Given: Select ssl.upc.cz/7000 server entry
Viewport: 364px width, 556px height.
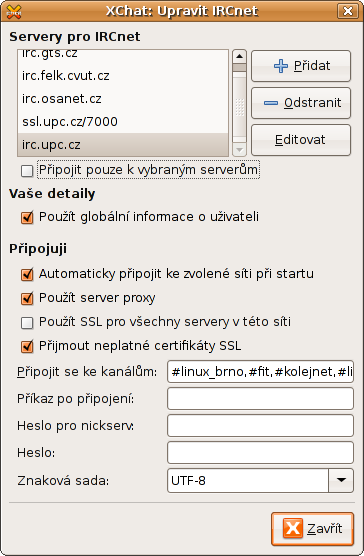Looking at the screenshot, I should [x=123, y=122].
